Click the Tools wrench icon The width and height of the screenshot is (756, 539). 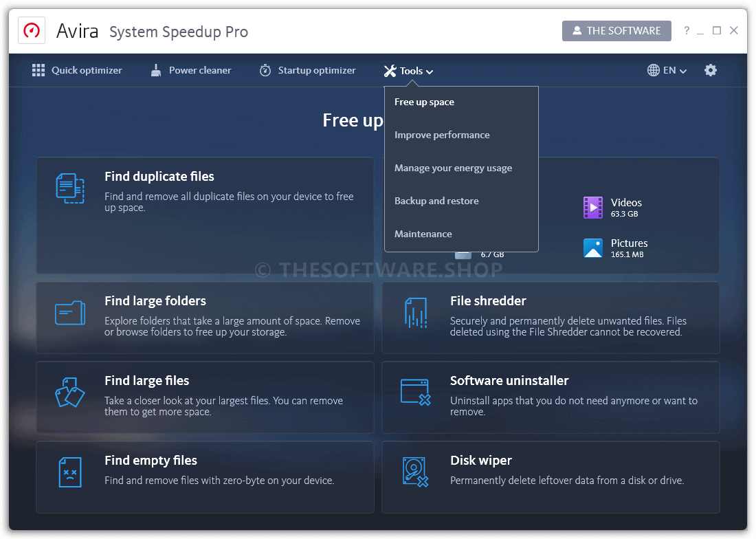pos(390,71)
